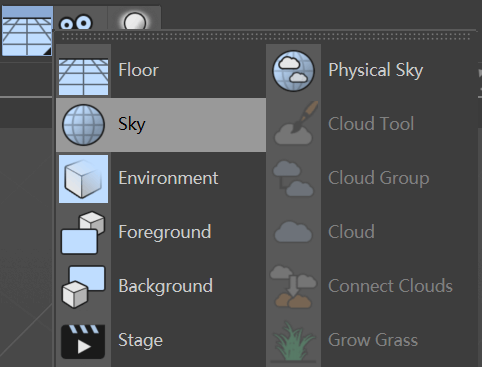The height and width of the screenshot is (367, 482).
Task: Select the Background menu entry
Action: point(161,287)
